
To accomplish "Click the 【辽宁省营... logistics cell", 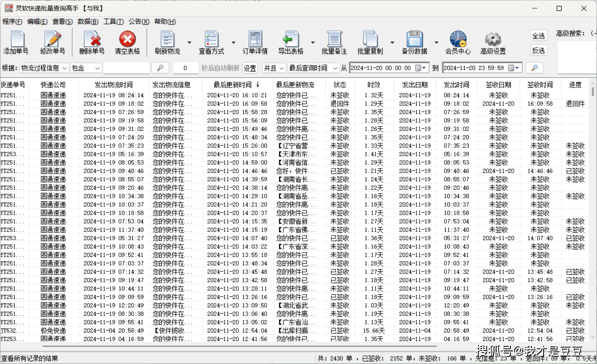I will (296, 146).
